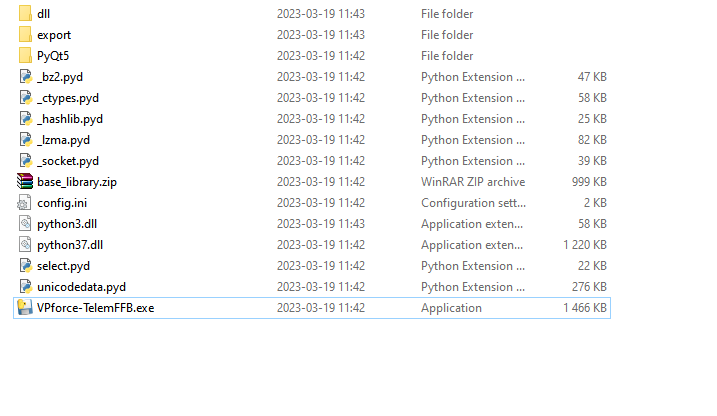717x416 pixels.
Task: Select the PyQt5 folder name
Action: click(x=53, y=56)
